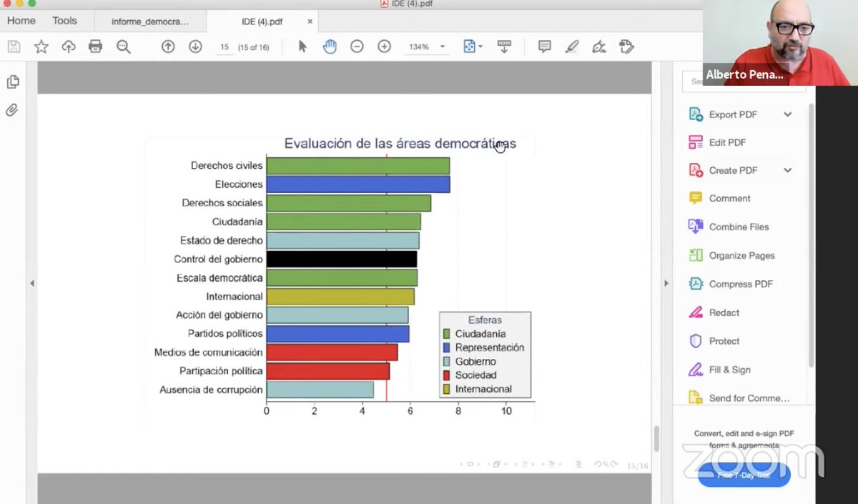Click the Free 7-Day Trial button
This screenshot has height=504, width=858.
(x=744, y=475)
